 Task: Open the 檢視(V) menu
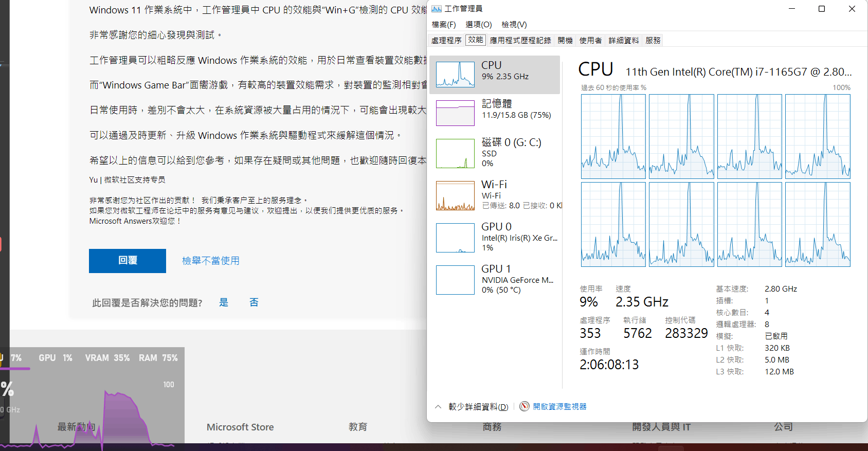[514, 25]
